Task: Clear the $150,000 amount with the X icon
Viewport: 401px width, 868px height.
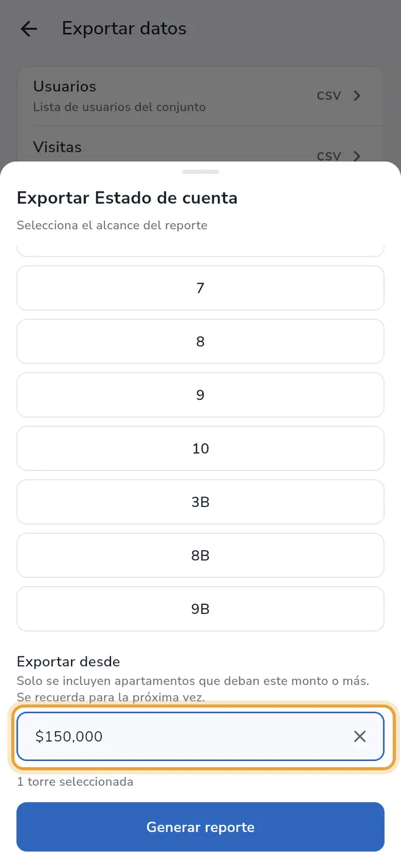Action: click(360, 737)
